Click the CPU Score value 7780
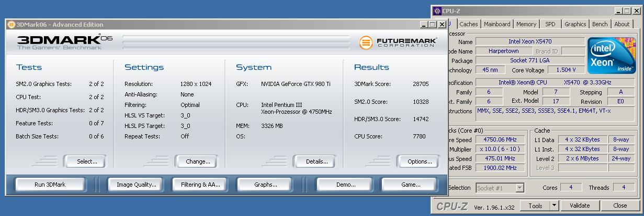Image resolution: width=644 pixels, height=216 pixels. pyautogui.click(x=419, y=137)
